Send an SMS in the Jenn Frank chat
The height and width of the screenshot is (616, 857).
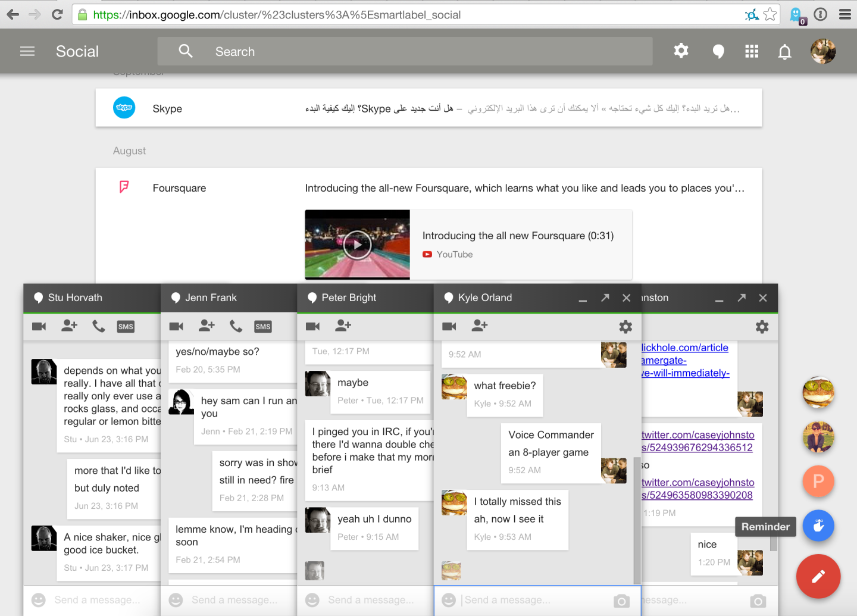point(262,326)
